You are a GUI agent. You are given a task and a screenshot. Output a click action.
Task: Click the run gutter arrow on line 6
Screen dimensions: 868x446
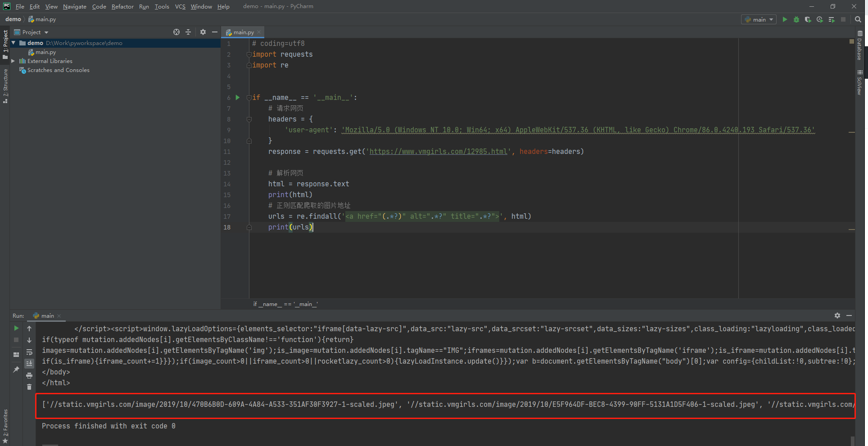[x=238, y=97]
